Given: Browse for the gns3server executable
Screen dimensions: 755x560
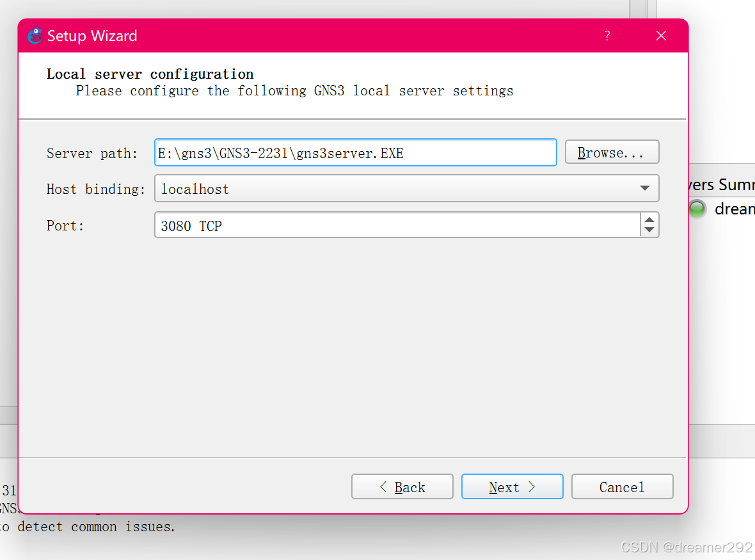Looking at the screenshot, I should 612,152.
